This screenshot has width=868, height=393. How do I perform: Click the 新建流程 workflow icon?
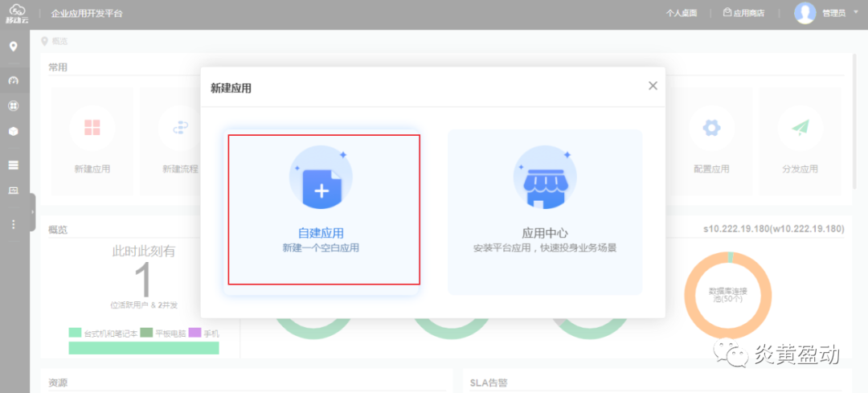[180, 128]
